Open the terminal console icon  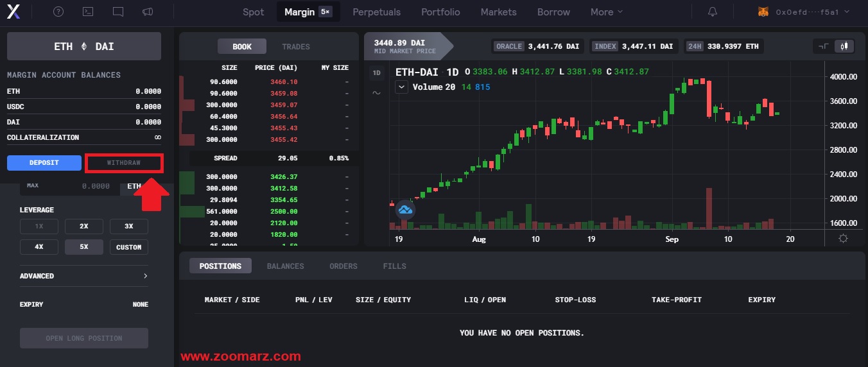point(89,12)
